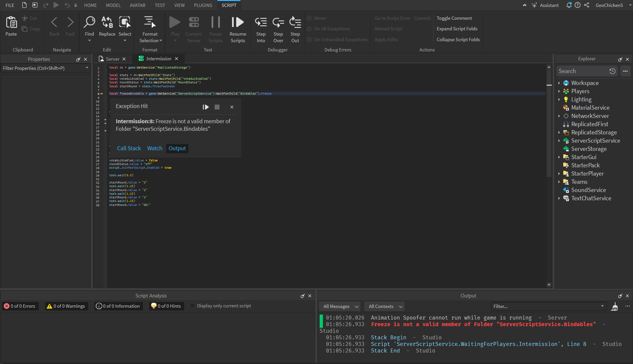Open the All Messages dropdown
This screenshot has height=364, width=633.
340,307
